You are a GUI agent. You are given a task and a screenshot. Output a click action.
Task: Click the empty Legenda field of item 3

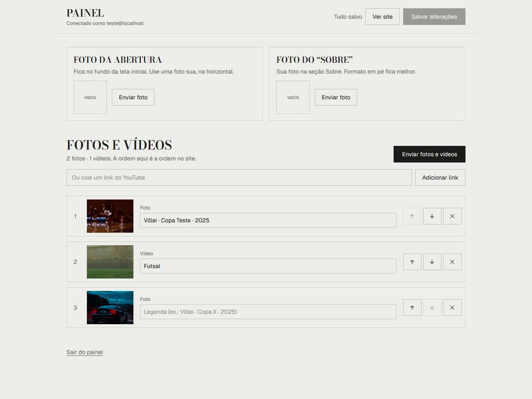coord(268,312)
